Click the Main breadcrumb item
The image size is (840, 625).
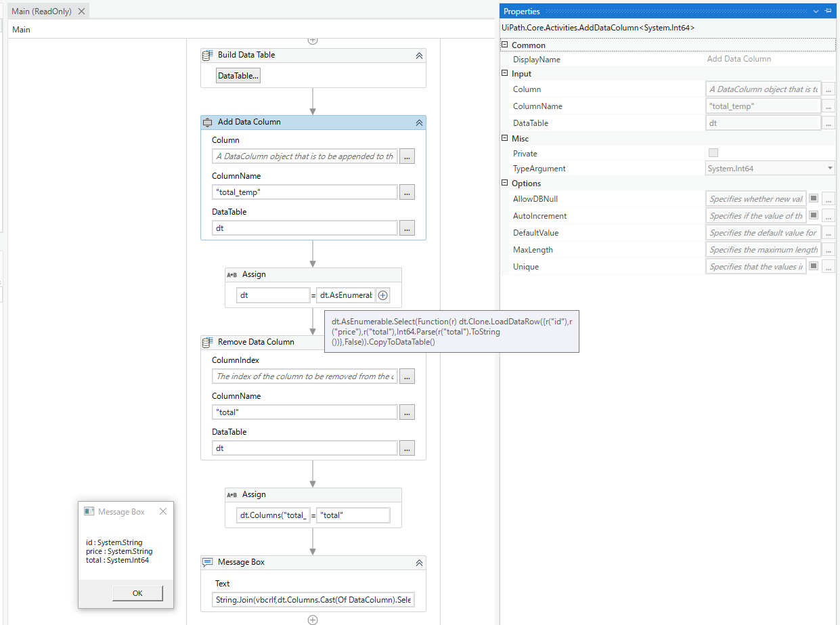coord(21,30)
